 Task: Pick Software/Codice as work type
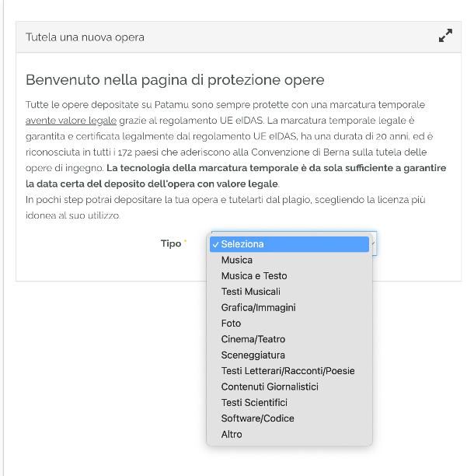tap(257, 418)
